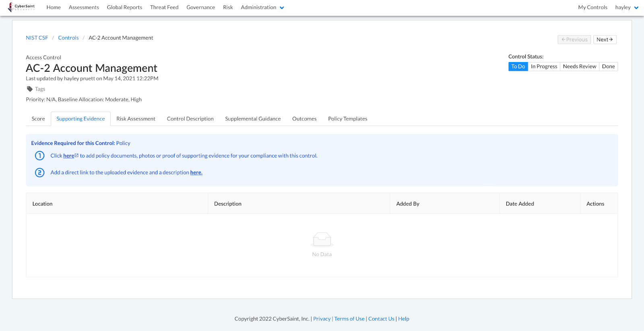The width and height of the screenshot is (644, 331).
Task: Go to the Next control
Action: (x=605, y=39)
